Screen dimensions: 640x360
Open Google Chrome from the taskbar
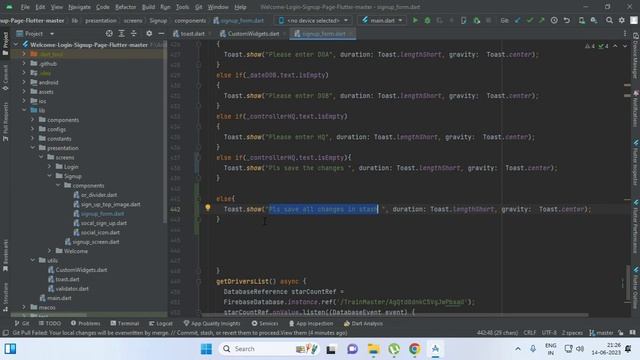(x=414, y=349)
